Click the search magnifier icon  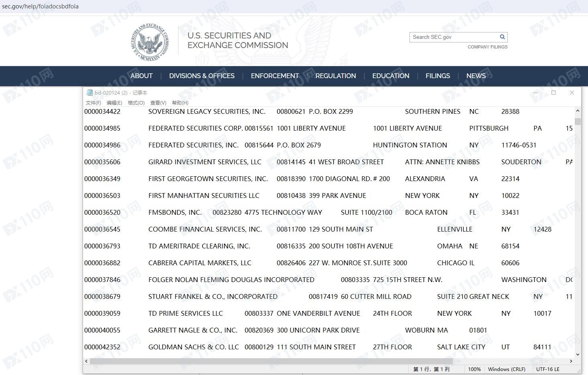point(502,37)
